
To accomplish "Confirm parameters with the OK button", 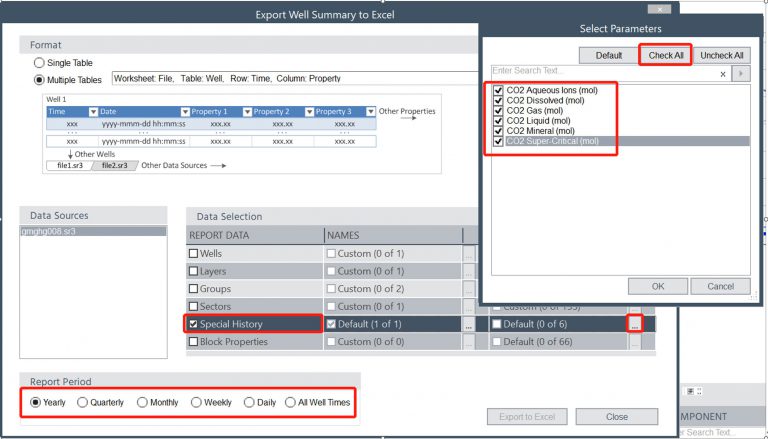I will (657, 286).
